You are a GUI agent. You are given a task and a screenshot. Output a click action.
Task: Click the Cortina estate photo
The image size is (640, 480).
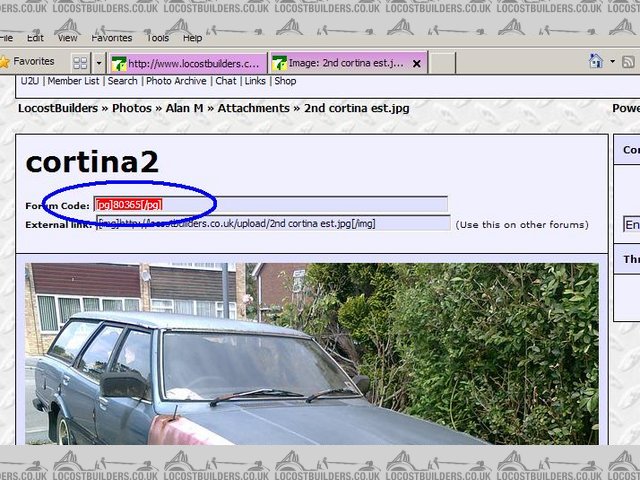pyautogui.click(x=312, y=353)
